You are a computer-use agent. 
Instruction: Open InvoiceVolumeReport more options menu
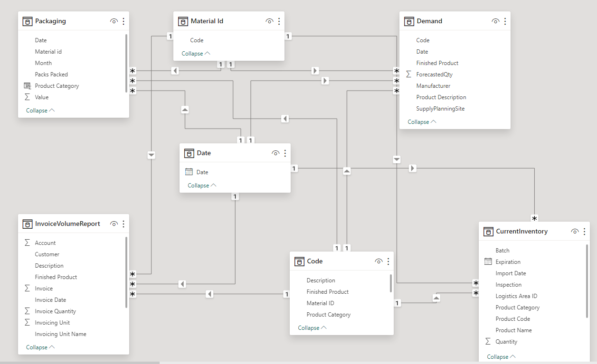tap(123, 224)
